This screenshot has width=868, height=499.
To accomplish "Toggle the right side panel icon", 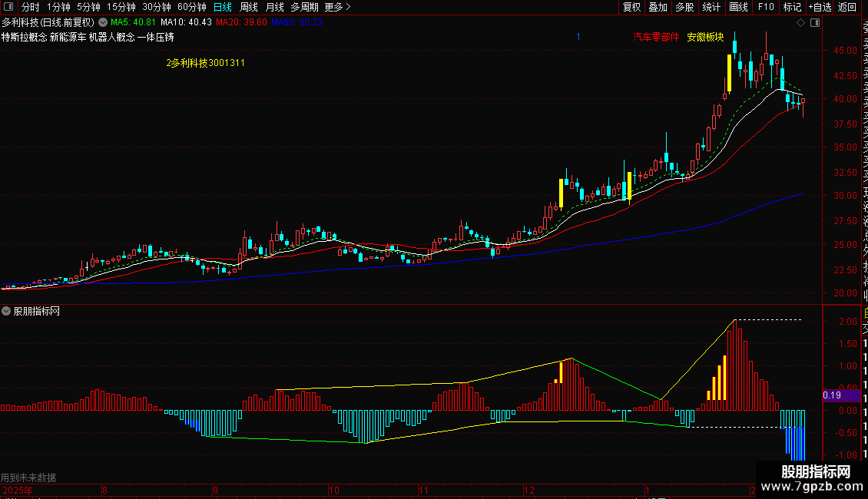I will pyautogui.click(x=815, y=23).
